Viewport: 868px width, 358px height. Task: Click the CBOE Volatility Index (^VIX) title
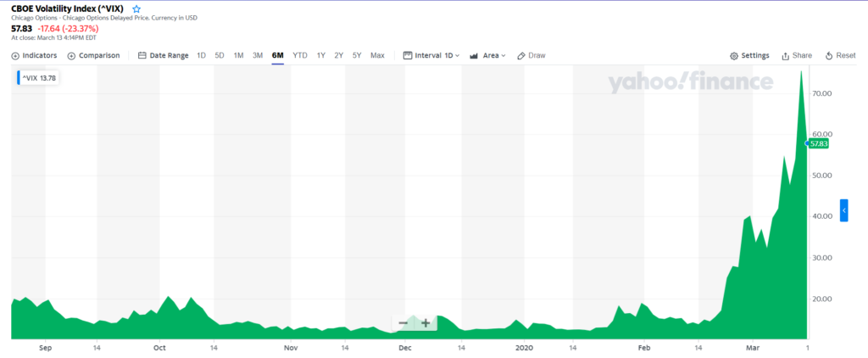click(x=67, y=8)
